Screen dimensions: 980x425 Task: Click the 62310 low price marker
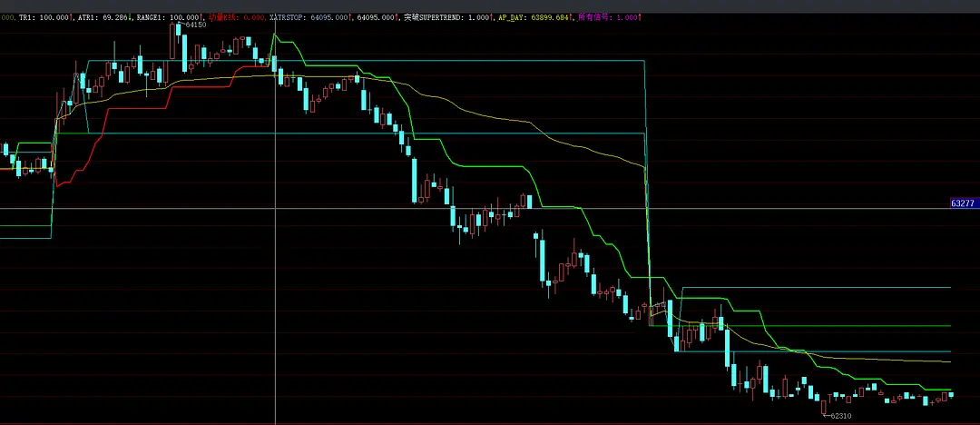coord(838,415)
